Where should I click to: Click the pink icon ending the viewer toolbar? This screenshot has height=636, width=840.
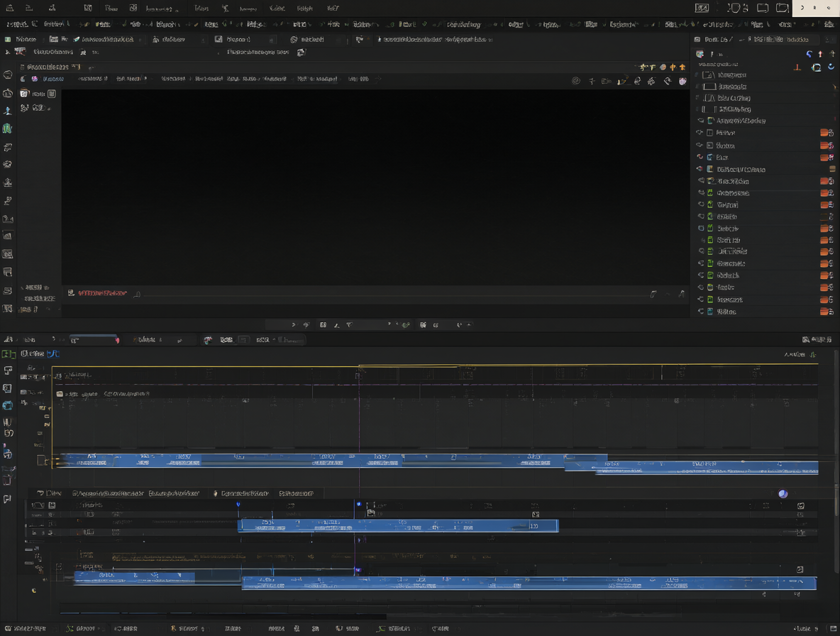[682, 81]
